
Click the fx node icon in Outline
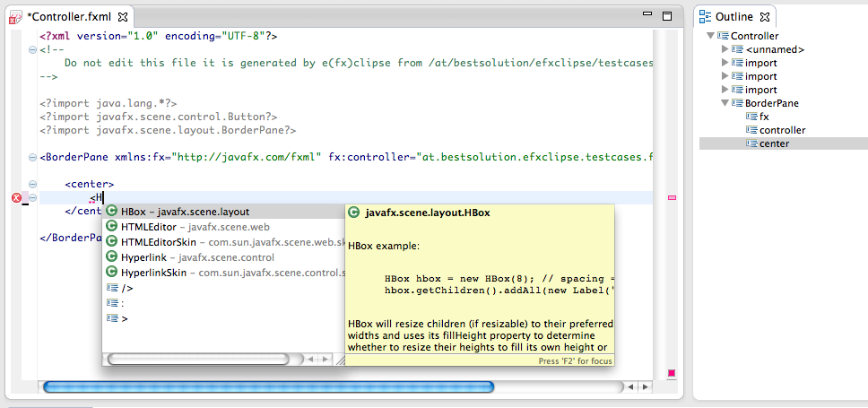pyautogui.click(x=751, y=117)
